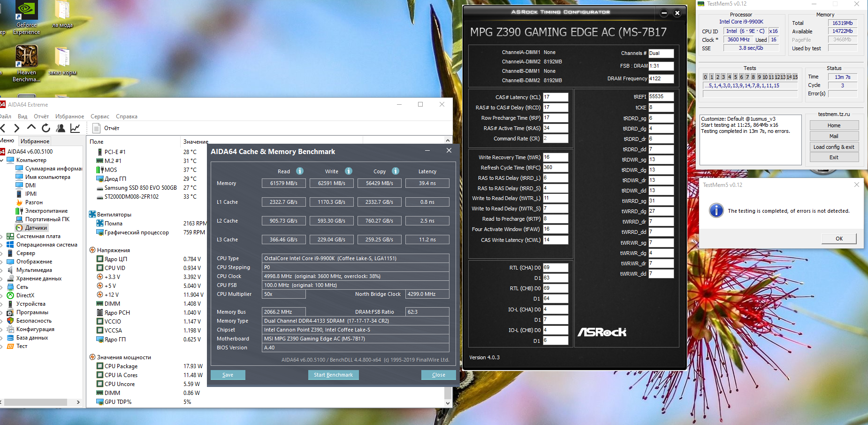Expand the Операционная система tree node
Screen dimensions: 868x425
pyautogui.click(x=2, y=245)
